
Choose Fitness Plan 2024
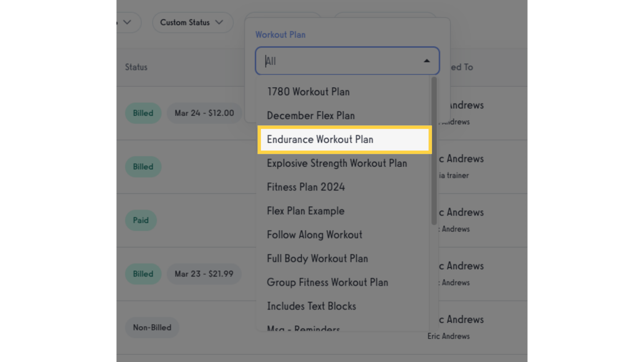point(305,187)
